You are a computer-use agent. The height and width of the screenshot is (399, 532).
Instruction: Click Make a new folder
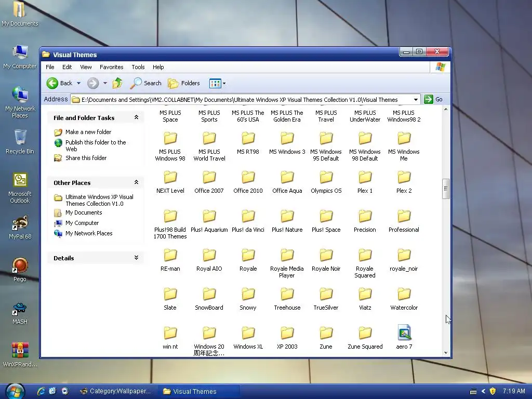coord(88,132)
